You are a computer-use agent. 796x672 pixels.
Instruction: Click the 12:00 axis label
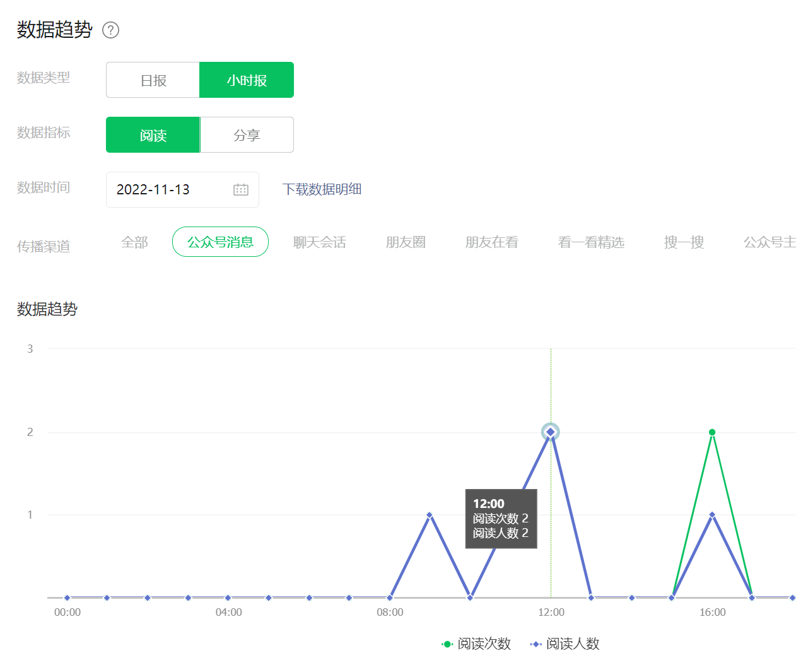click(x=551, y=612)
